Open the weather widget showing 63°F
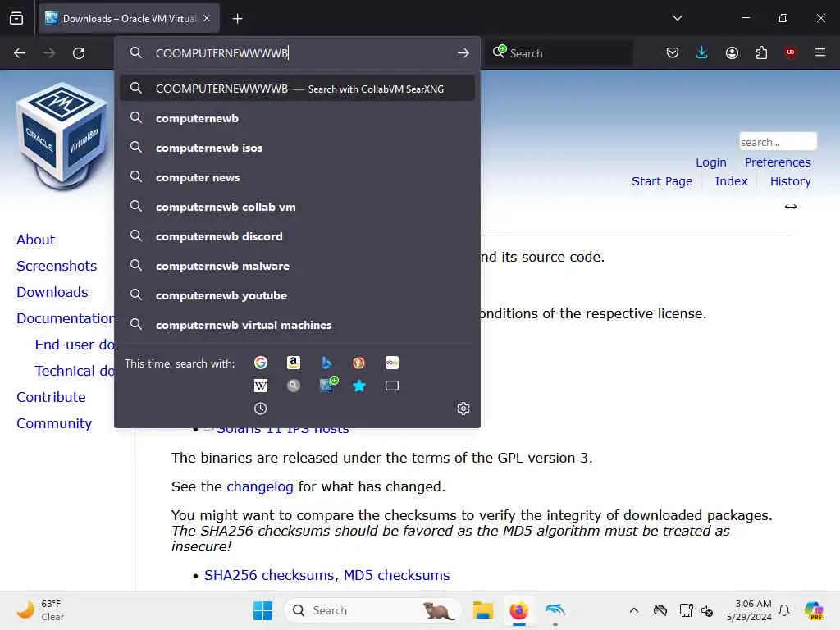The height and width of the screenshot is (630, 840). (40, 610)
